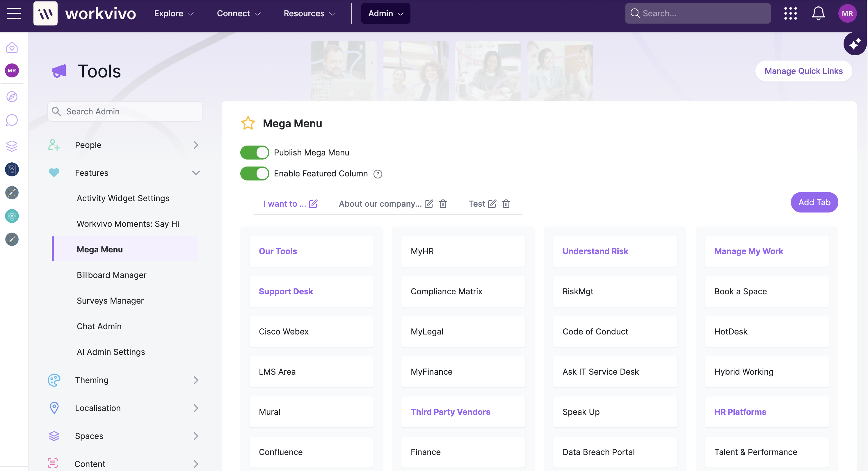The height and width of the screenshot is (471, 868).
Task: Click the MR avatar in left rail
Action: [x=12, y=70]
